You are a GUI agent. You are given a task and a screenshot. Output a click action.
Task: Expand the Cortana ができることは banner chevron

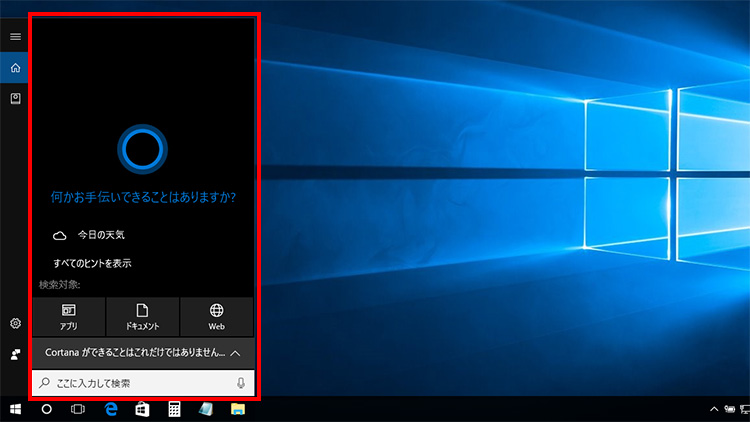[235, 353]
